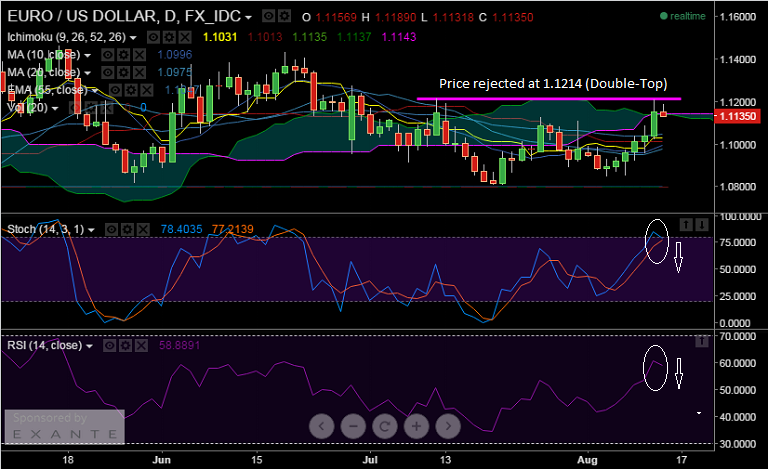The height and width of the screenshot is (469, 768).
Task: Open RSI (14, close) settings gear
Action: tap(125, 346)
